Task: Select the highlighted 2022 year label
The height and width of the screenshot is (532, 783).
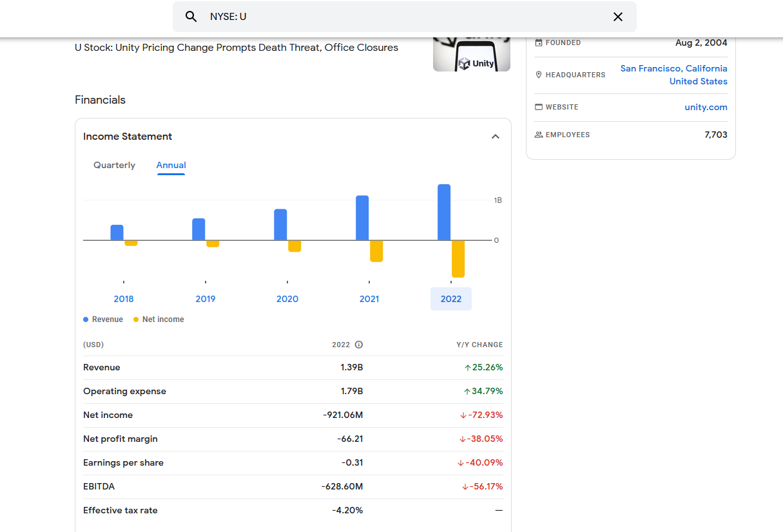Action: click(451, 299)
